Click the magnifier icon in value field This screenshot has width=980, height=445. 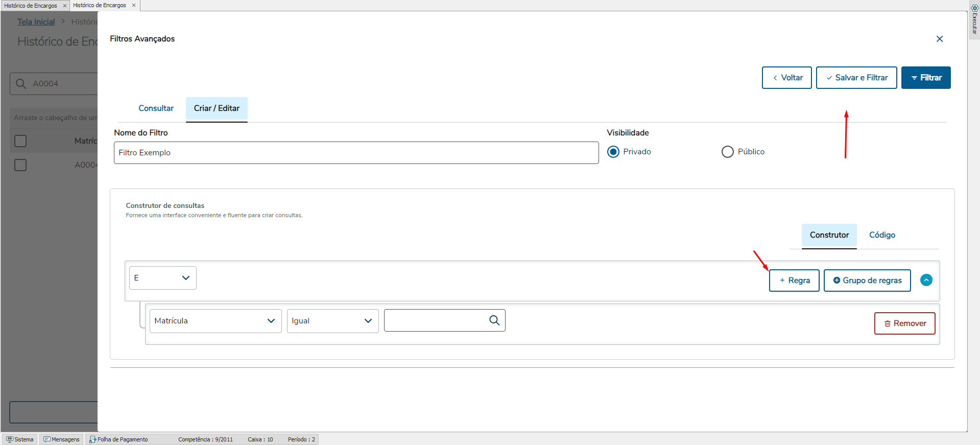pos(494,320)
